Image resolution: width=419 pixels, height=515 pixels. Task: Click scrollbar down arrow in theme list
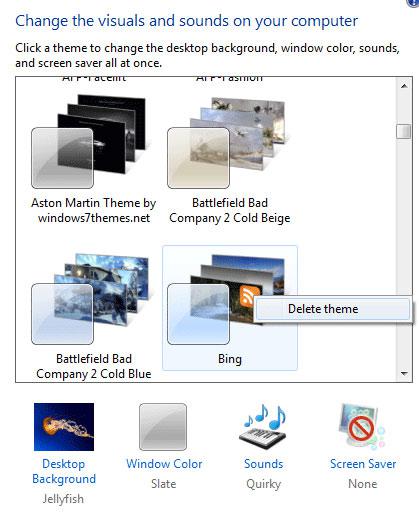404,373
